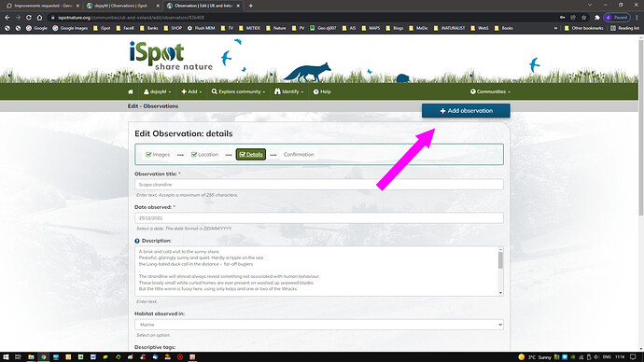Click the Observation title input field
The width and height of the screenshot is (644, 362).
point(319,185)
